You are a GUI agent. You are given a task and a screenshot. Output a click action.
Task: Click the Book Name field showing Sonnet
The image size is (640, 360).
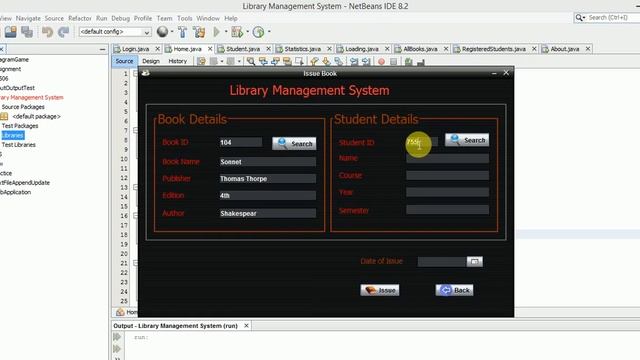point(268,162)
